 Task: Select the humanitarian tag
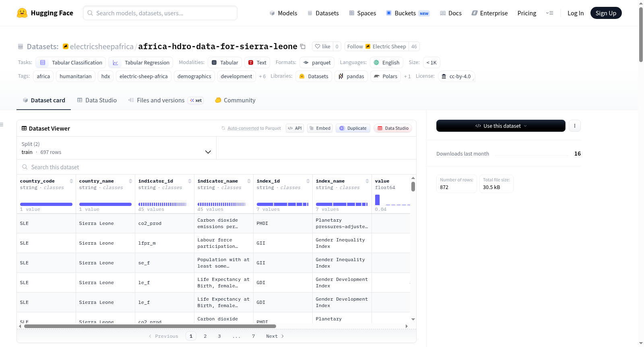pyautogui.click(x=76, y=76)
